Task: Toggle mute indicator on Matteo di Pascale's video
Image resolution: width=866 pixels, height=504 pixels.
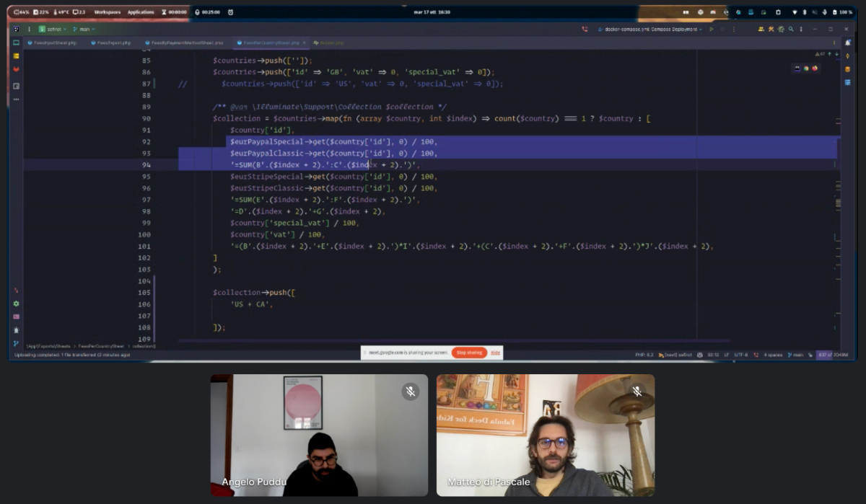Action: tap(637, 392)
